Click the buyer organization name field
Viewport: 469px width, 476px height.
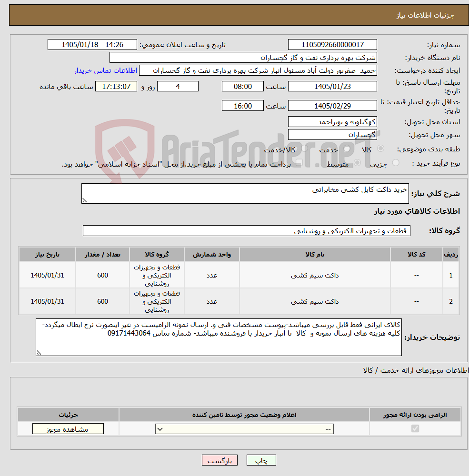(243, 58)
